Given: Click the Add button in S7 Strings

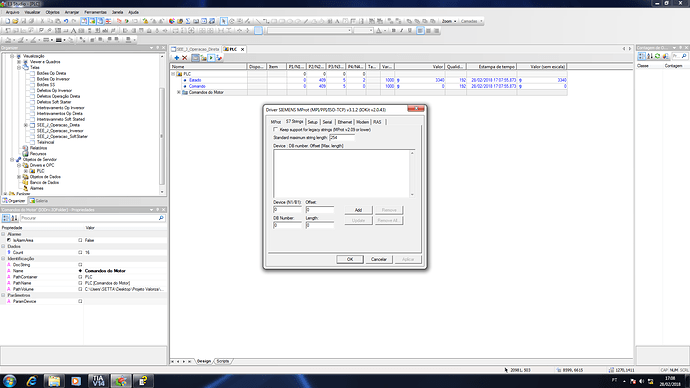Looking at the screenshot, I should 358,210.
